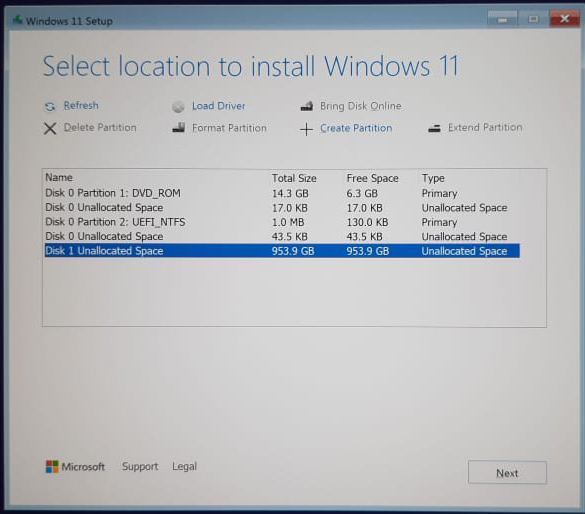Click Format Partition label
The image size is (585, 514).
point(229,128)
